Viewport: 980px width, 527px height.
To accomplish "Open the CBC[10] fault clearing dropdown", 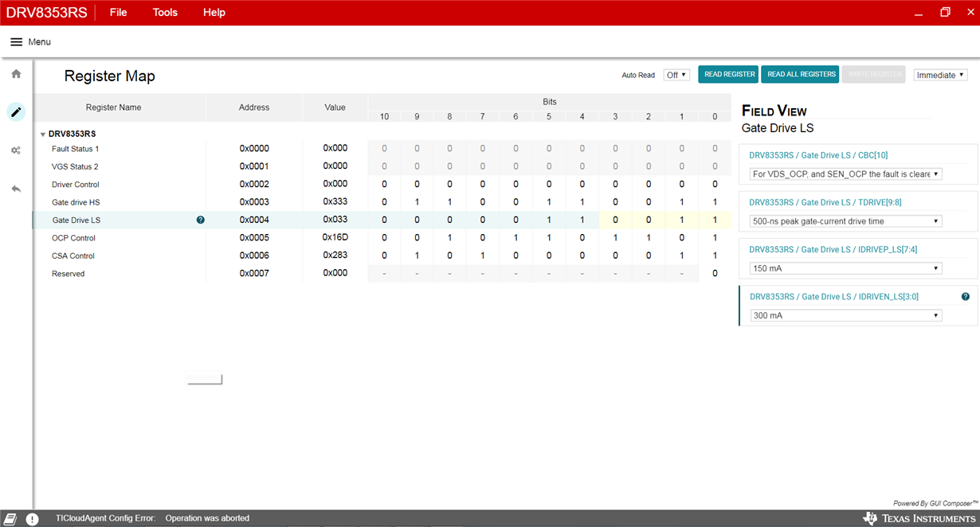I will (846, 174).
